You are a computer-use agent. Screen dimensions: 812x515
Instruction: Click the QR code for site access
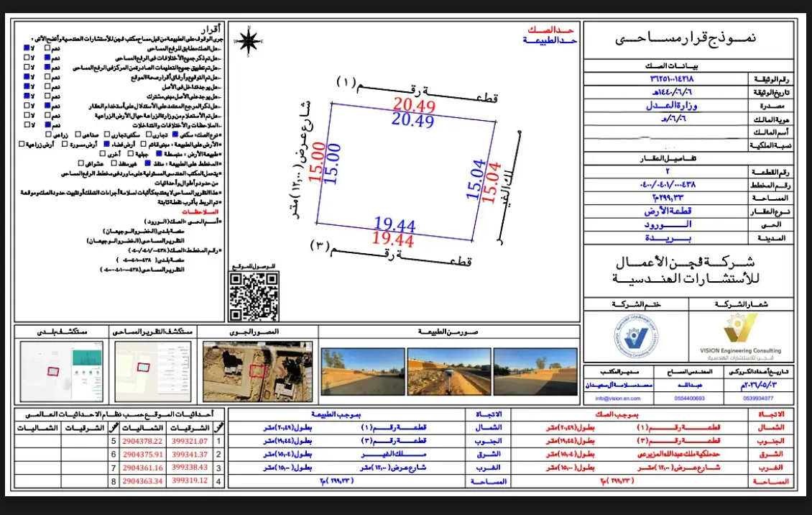254,296
